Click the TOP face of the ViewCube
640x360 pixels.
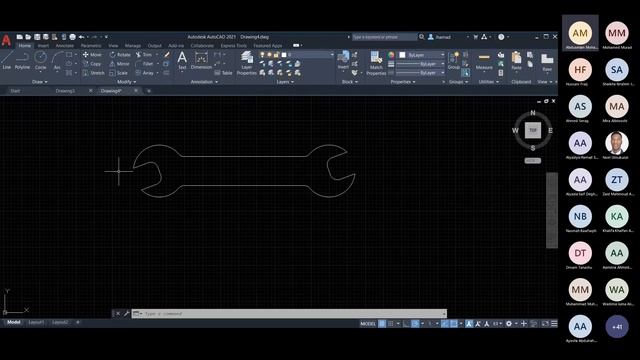533,130
